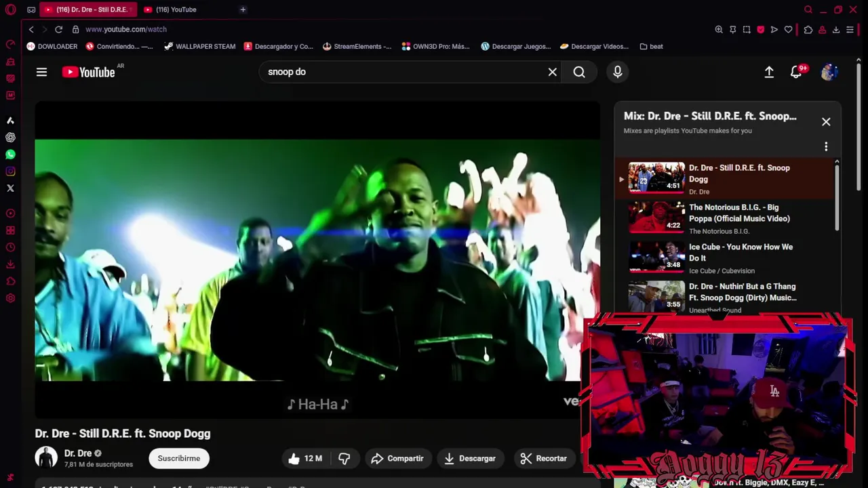868x488 pixels.
Task: Open Opera Easy Setup sliders icon
Action: 850,29
